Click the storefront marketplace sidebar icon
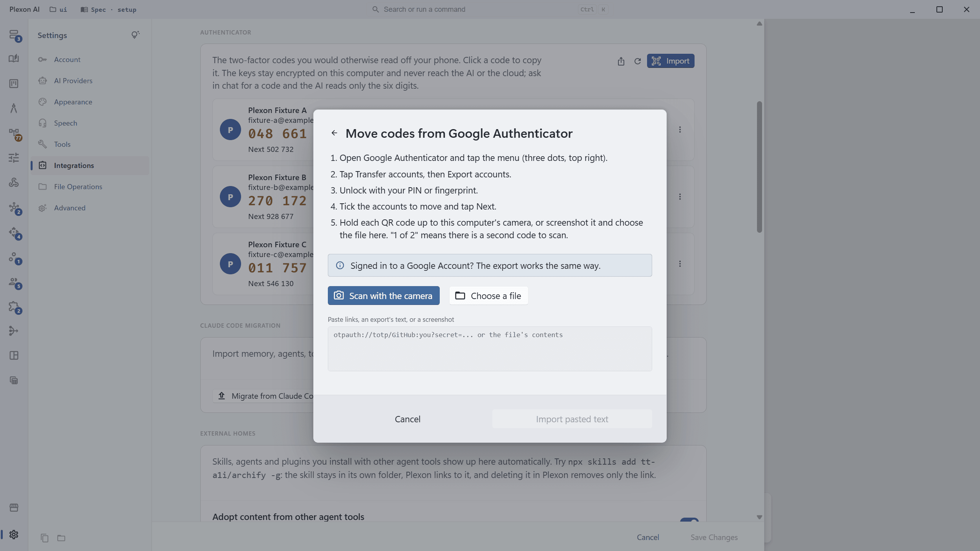Screen dimensions: 980x551 (14, 507)
